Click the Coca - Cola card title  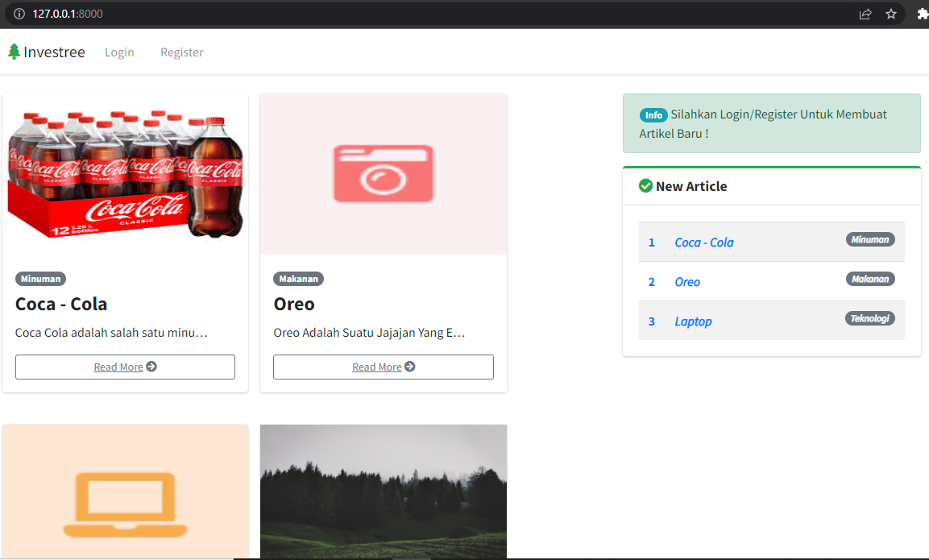coord(61,304)
